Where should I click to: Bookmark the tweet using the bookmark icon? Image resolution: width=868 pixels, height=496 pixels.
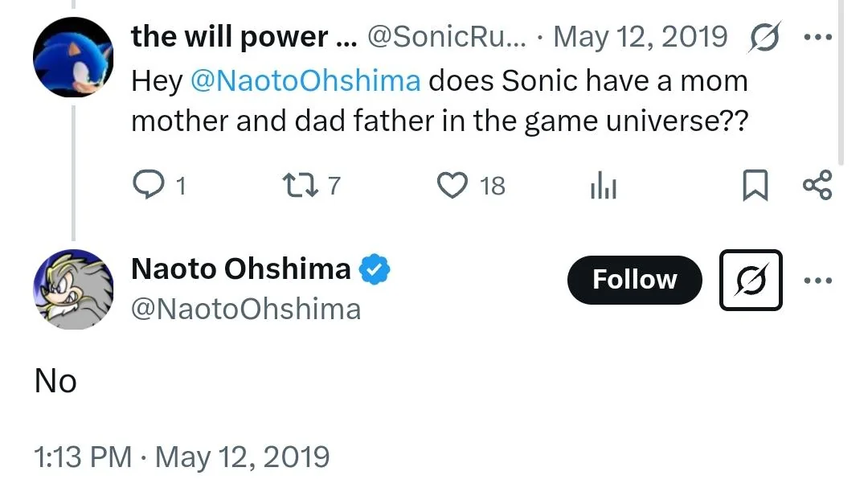754,185
